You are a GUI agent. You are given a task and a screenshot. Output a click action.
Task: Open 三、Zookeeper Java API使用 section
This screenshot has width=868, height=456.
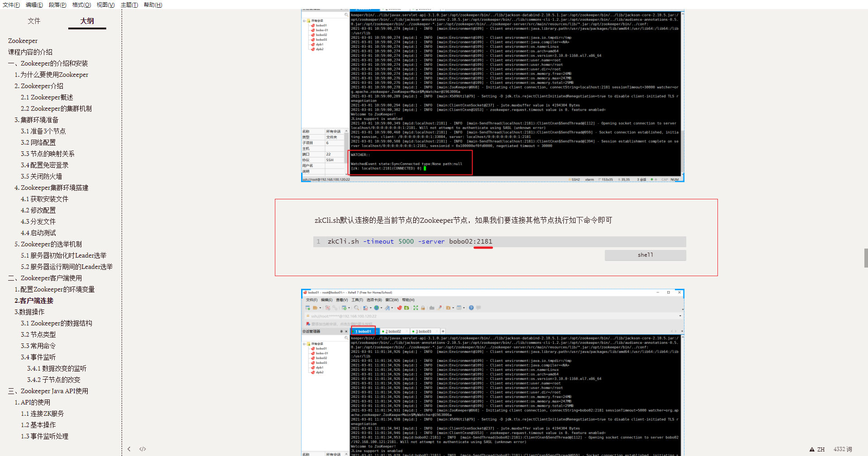coord(48,391)
